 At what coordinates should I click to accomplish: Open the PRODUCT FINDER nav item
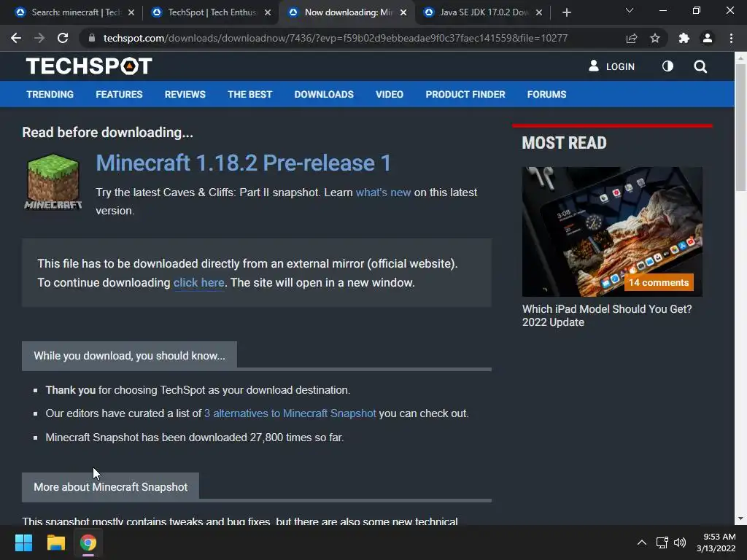coord(465,94)
